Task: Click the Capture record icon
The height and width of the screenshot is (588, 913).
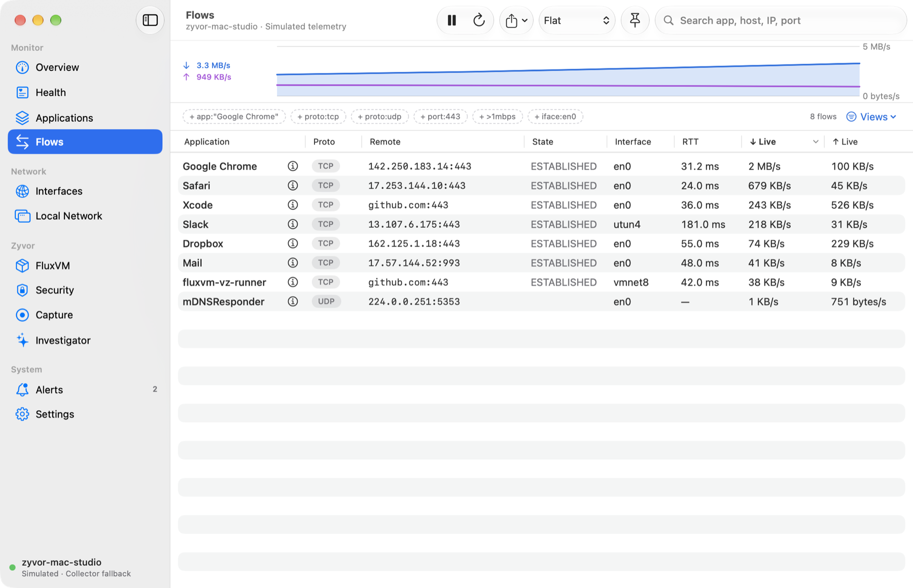Action: (22, 315)
